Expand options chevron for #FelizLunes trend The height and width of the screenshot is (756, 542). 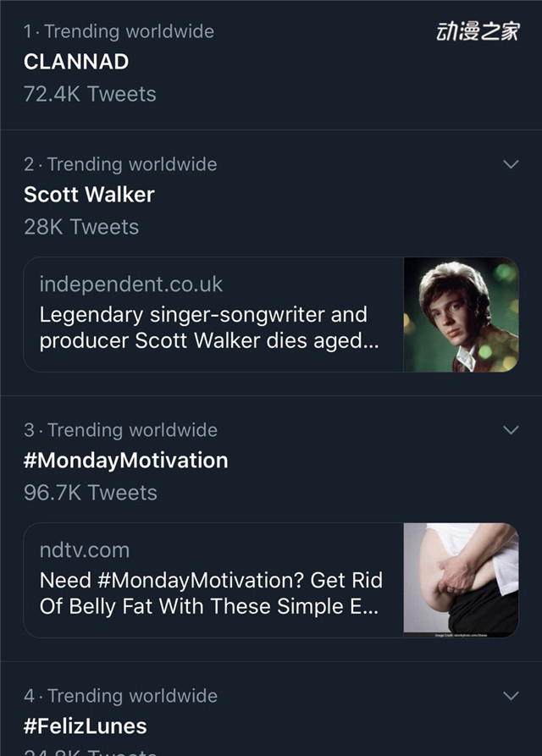pyautogui.click(x=511, y=695)
